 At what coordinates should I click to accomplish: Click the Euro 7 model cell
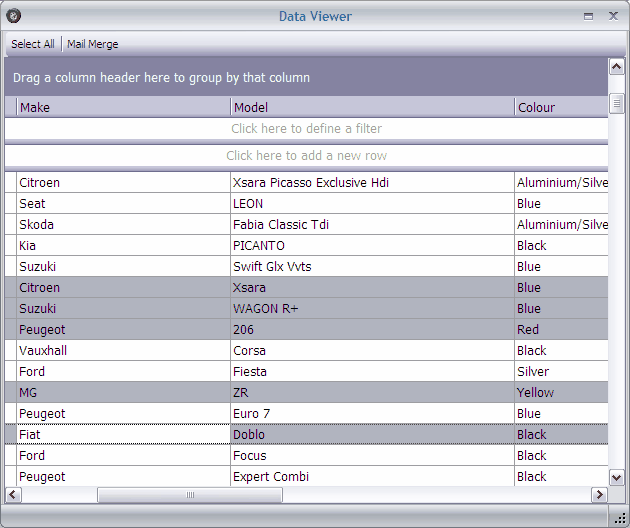(372, 413)
